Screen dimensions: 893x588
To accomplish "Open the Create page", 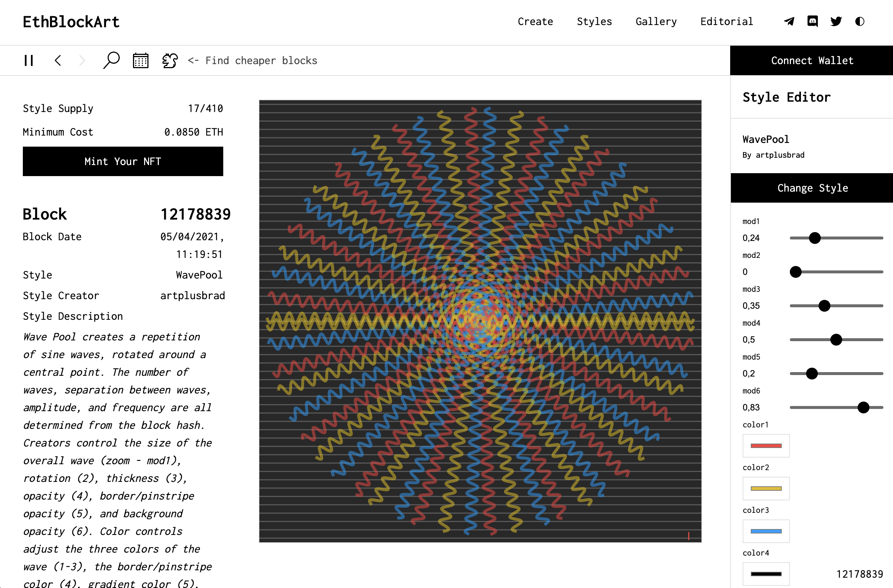I will coord(535,21).
